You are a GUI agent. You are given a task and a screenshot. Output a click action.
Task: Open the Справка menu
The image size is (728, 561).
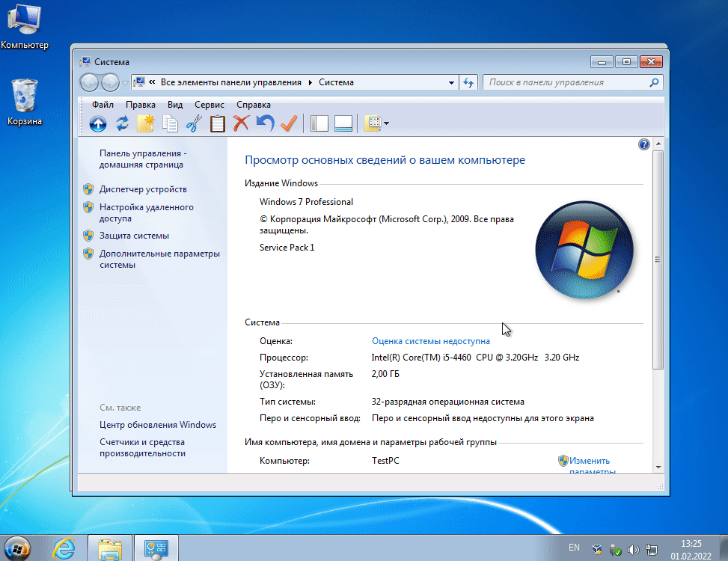pyautogui.click(x=254, y=105)
